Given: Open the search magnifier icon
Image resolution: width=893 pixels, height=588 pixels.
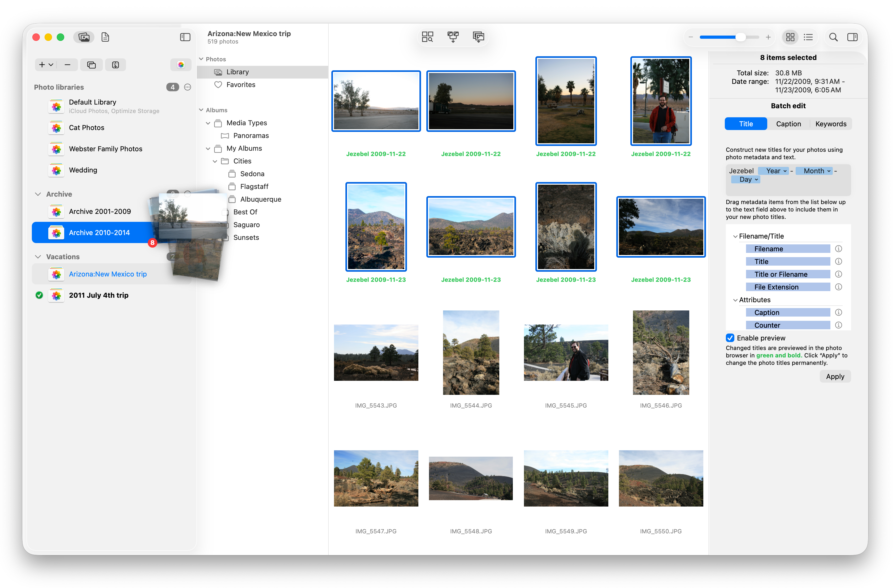Looking at the screenshot, I should (x=833, y=37).
